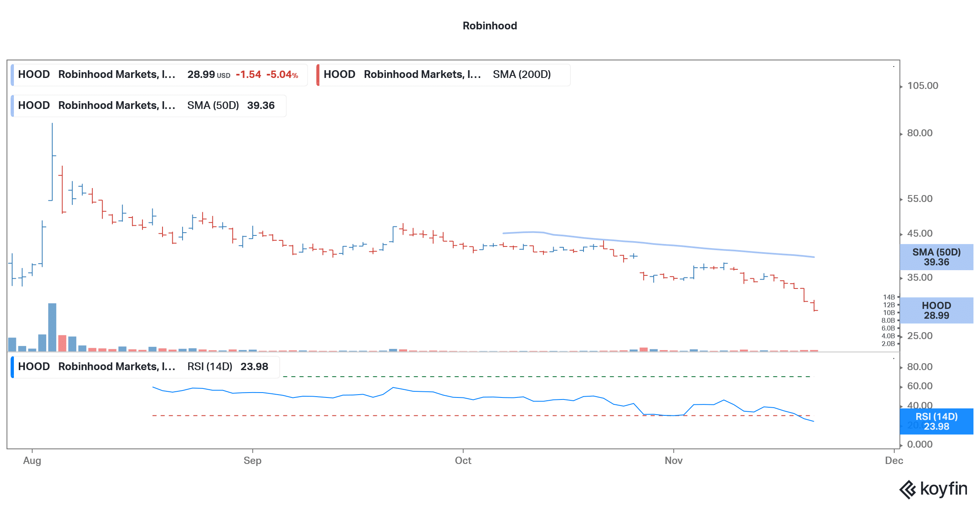Click the -5.04% change value
The width and height of the screenshot is (980, 506).
pyautogui.click(x=282, y=75)
